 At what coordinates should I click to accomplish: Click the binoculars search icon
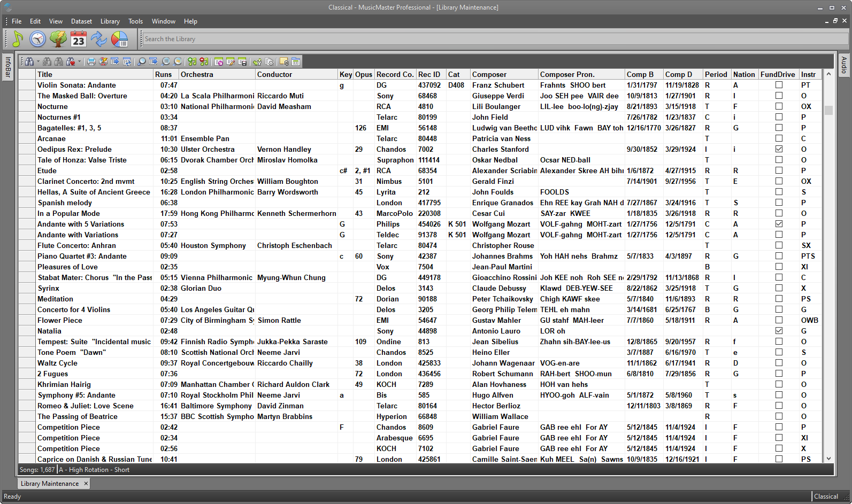tap(29, 61)
